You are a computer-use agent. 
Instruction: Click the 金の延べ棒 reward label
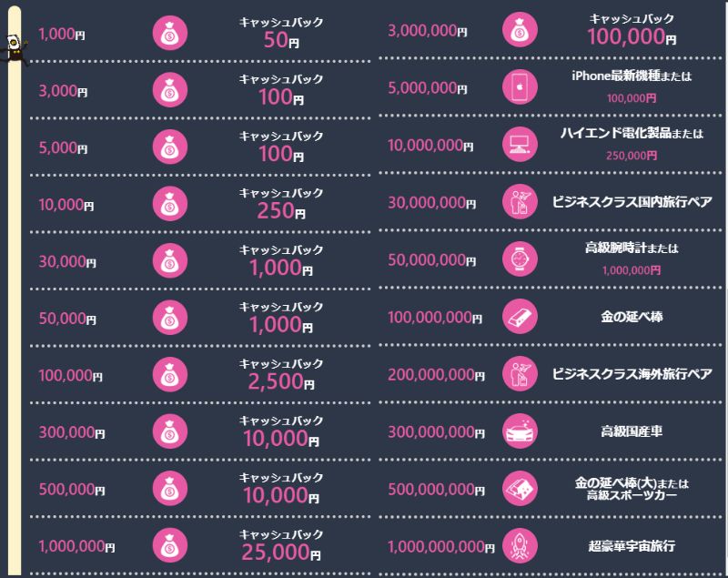tap(632, 318)
